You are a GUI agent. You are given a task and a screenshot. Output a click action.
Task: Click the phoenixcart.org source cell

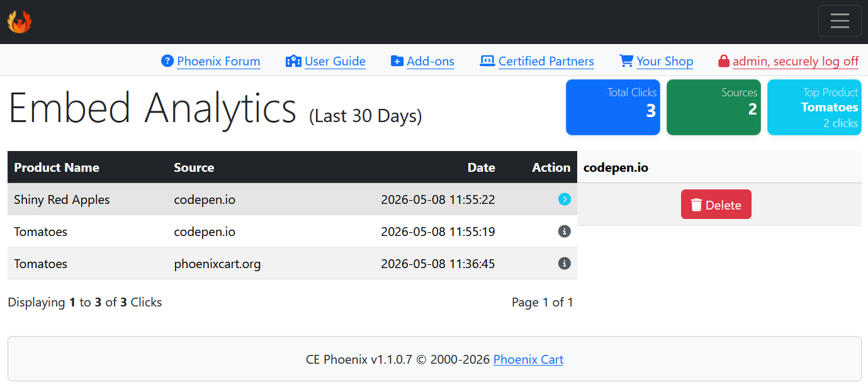[217, 264]
